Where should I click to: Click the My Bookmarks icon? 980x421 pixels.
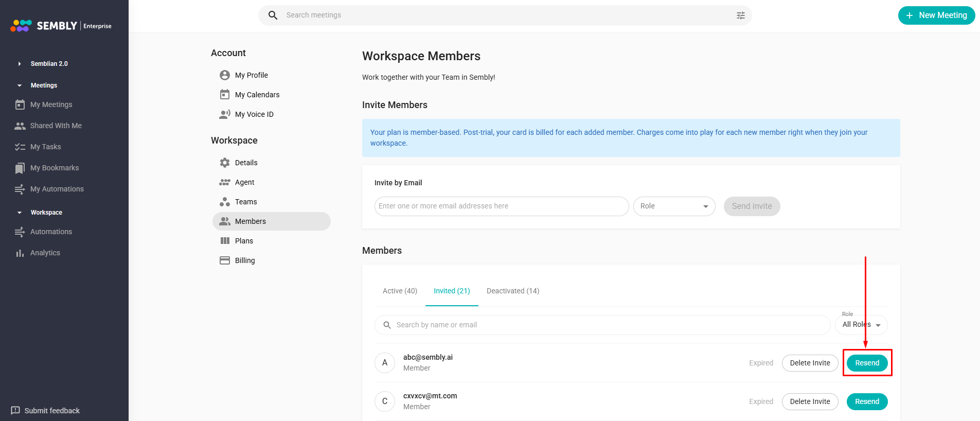click(20, 168)
